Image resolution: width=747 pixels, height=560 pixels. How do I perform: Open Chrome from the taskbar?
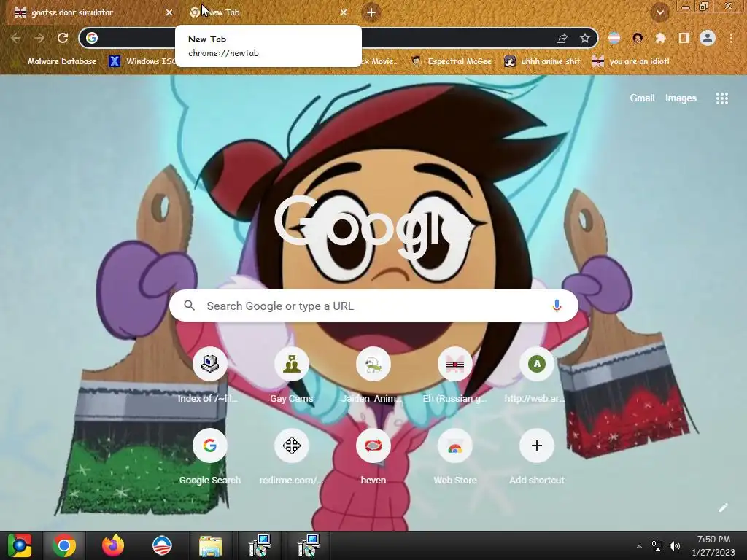pos(64,545)
